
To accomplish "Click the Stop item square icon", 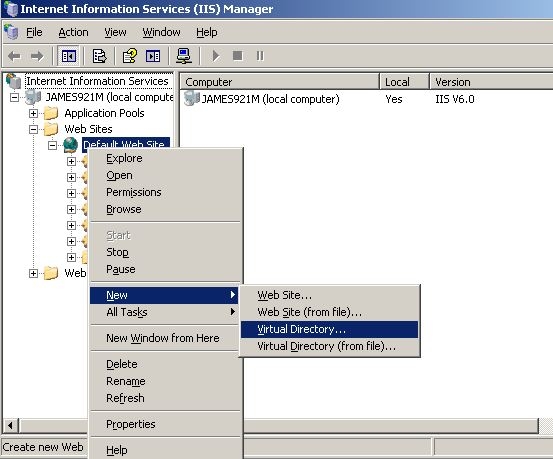I will point(238,56).
